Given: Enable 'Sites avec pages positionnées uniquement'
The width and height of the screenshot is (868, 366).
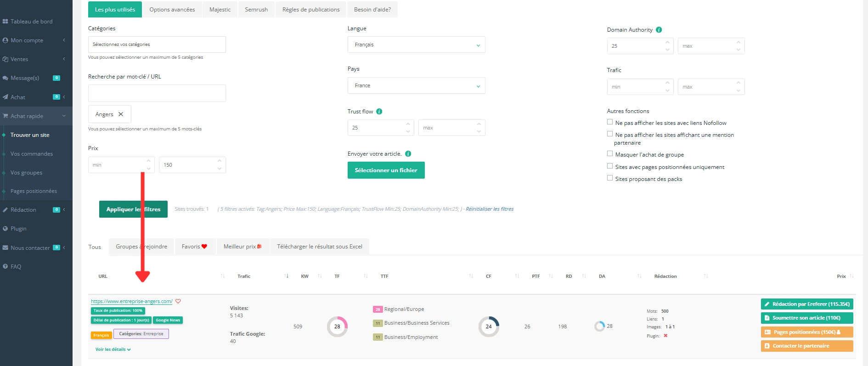Looking at the screenshot, I should (x=610, y=166).
